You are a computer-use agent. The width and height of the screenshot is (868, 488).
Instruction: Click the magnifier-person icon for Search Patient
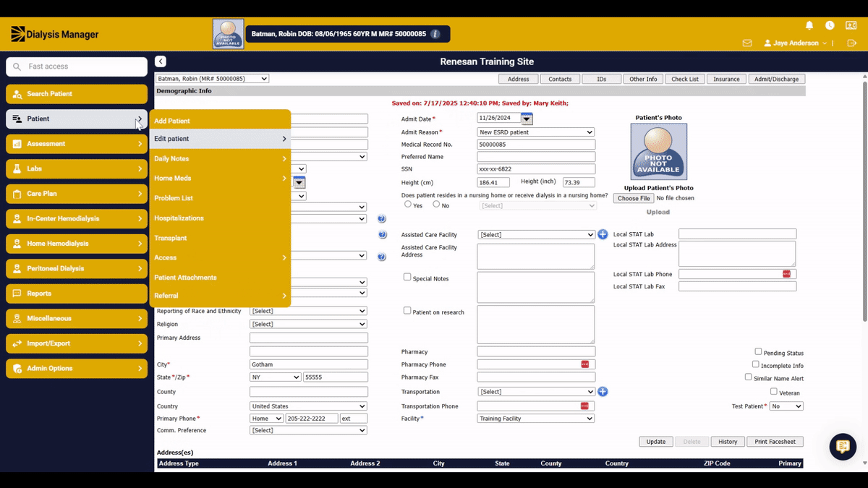(x=17, y=94)
